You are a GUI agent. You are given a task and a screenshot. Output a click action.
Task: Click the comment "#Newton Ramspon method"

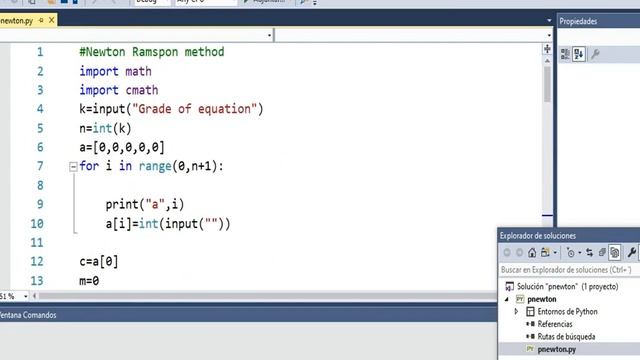[152, 52]
